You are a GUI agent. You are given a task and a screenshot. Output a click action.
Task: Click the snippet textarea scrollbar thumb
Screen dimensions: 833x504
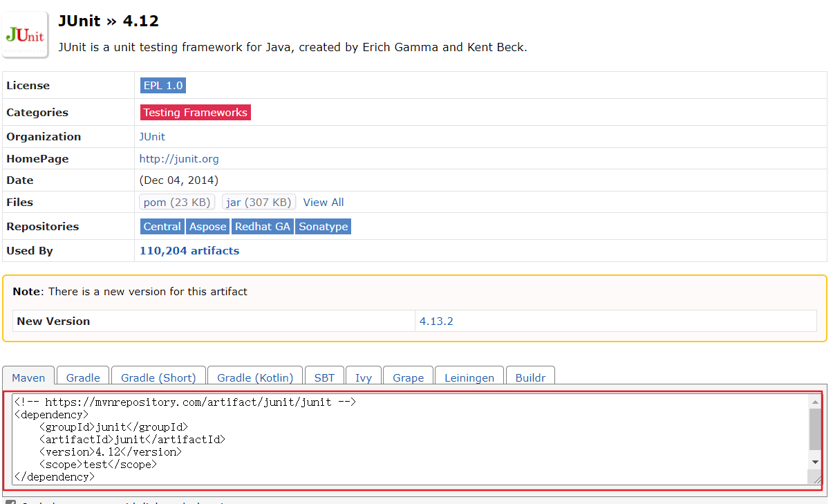point(815,429)
